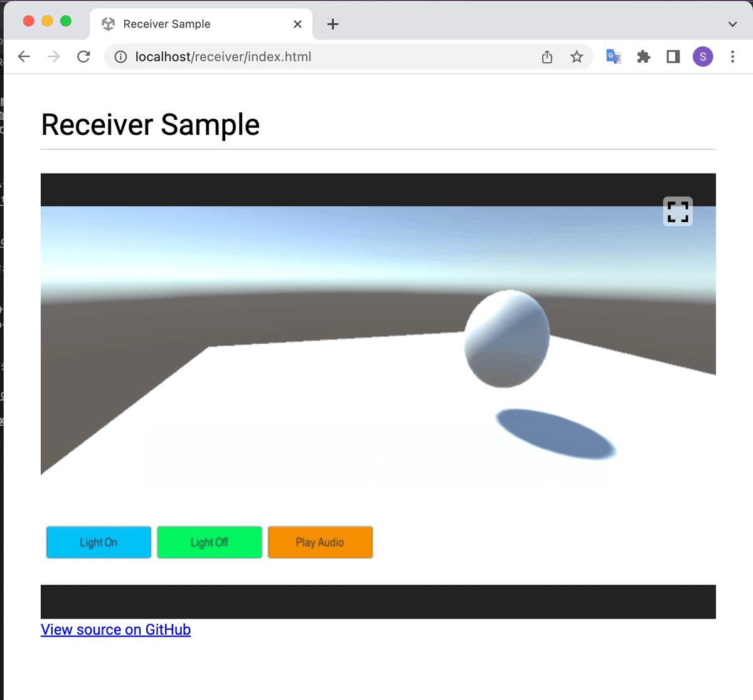753x700 pixels.
Task: Open Google Translate extension icon
Action: coord(614,56)
